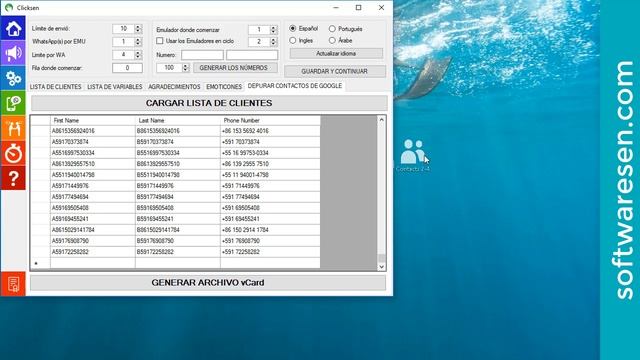Click scroll up arrow of contacts table

coord(381,120)
